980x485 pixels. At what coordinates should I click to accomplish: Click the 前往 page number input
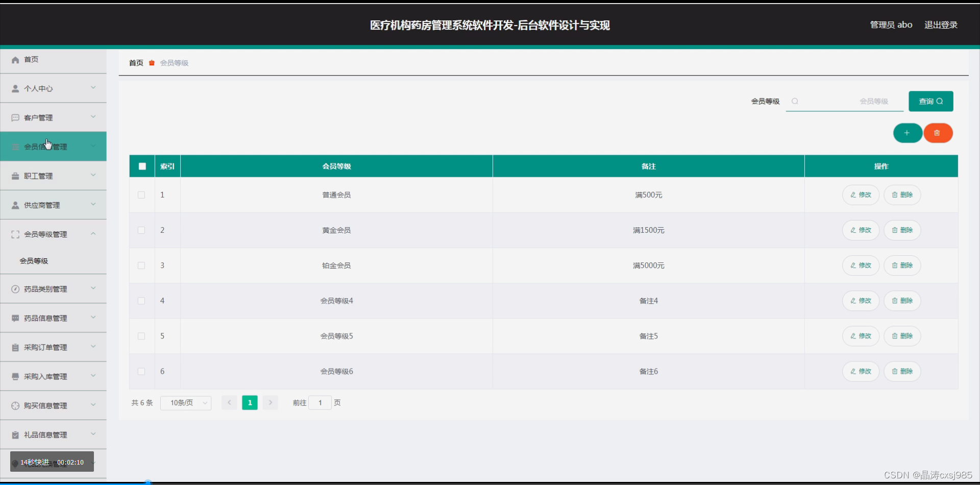click(320, 403)
